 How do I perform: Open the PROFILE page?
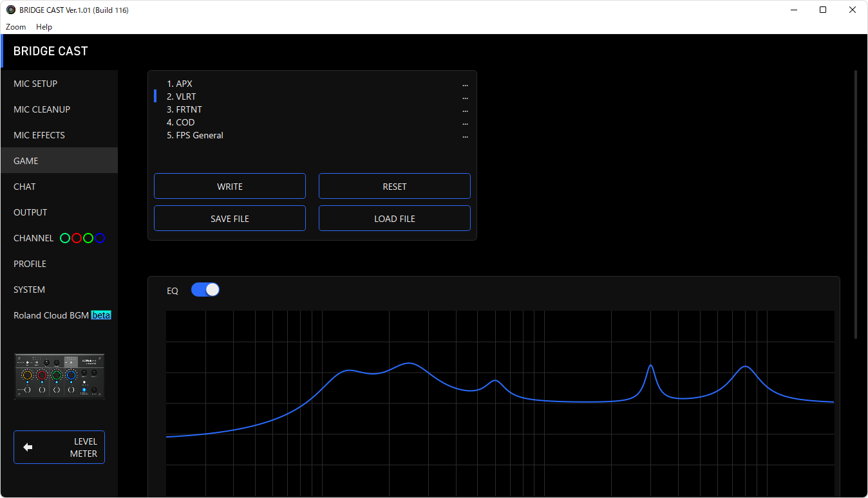(59, 264)
